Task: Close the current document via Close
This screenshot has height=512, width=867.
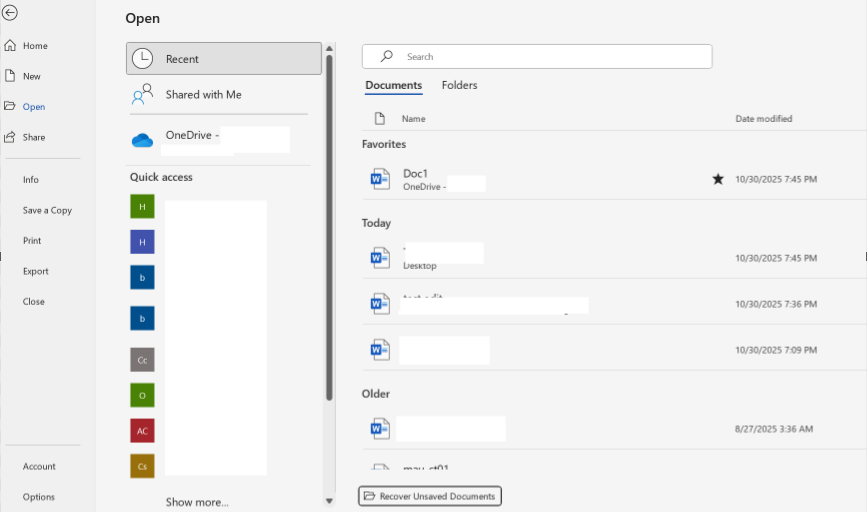Action: tap(33, 301)
